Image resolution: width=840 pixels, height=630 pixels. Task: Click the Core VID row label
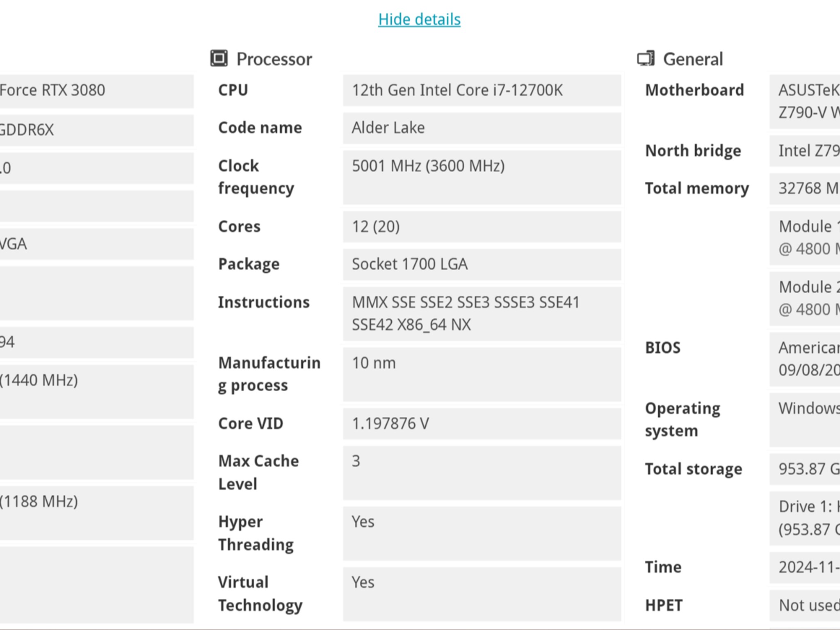tap(251, 423)
